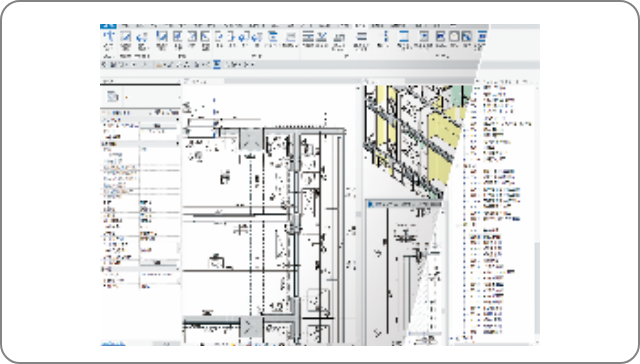This screenshot has width=640, height=364.
Task: Select the active ribbon tab
Action: [x=360, y=26]
